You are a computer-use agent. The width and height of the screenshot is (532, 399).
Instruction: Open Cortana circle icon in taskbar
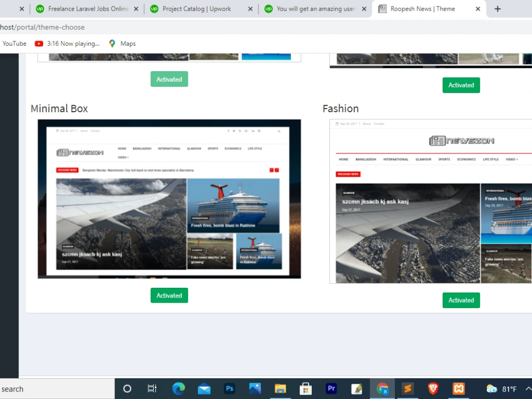point(127,389)
